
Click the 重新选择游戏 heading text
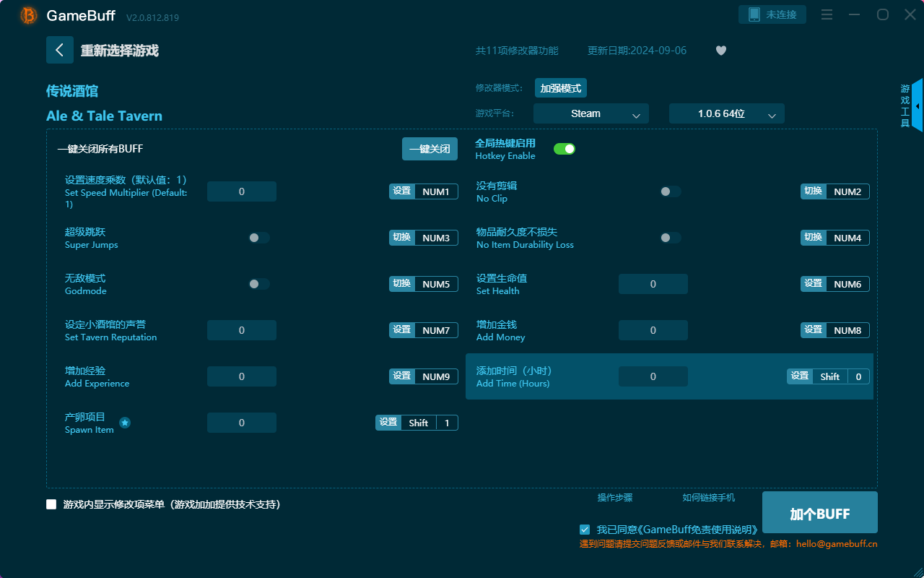click(x=120, y=51)
